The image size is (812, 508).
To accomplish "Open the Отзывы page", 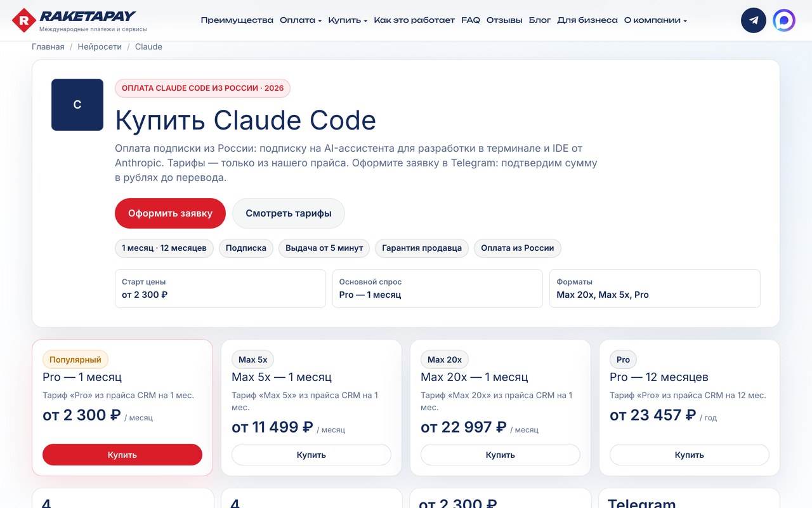I will (x=504, y=20).
